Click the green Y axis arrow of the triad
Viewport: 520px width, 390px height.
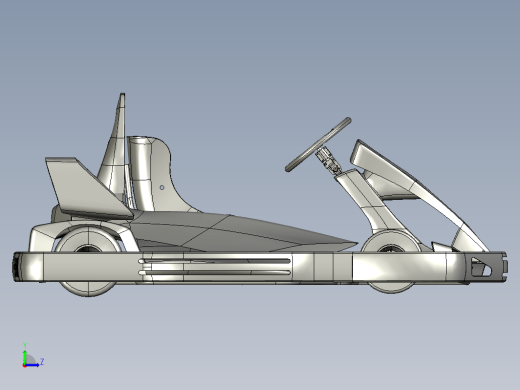point(25,357)
